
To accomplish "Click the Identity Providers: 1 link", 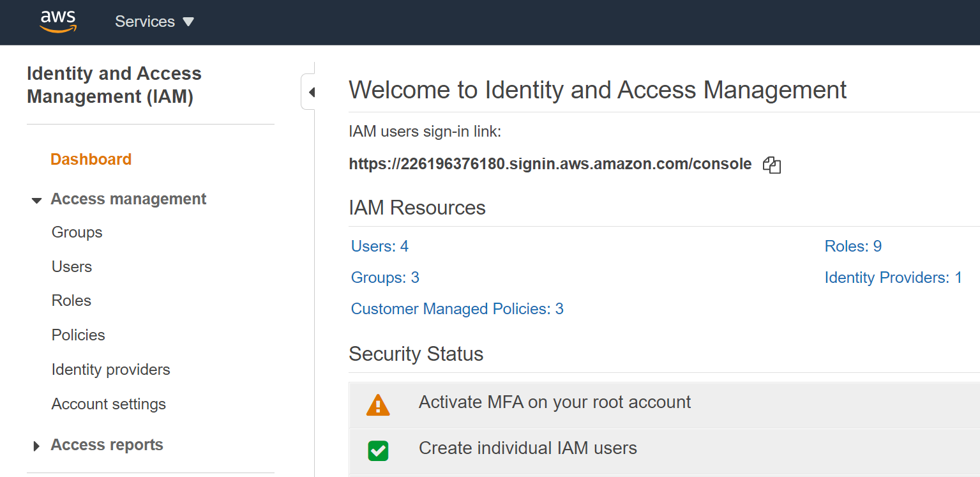I will click(x=893, y=278).
